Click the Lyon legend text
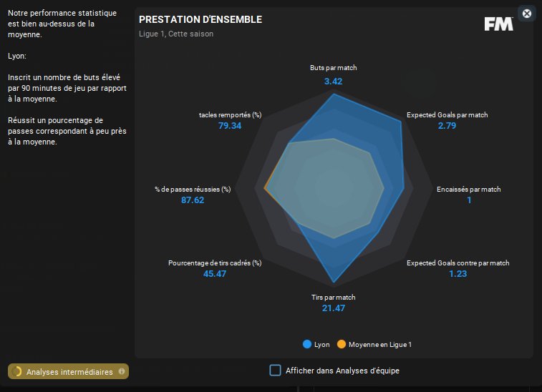The image size is (542, 392). pyautogui.click(x=322, y=345)
